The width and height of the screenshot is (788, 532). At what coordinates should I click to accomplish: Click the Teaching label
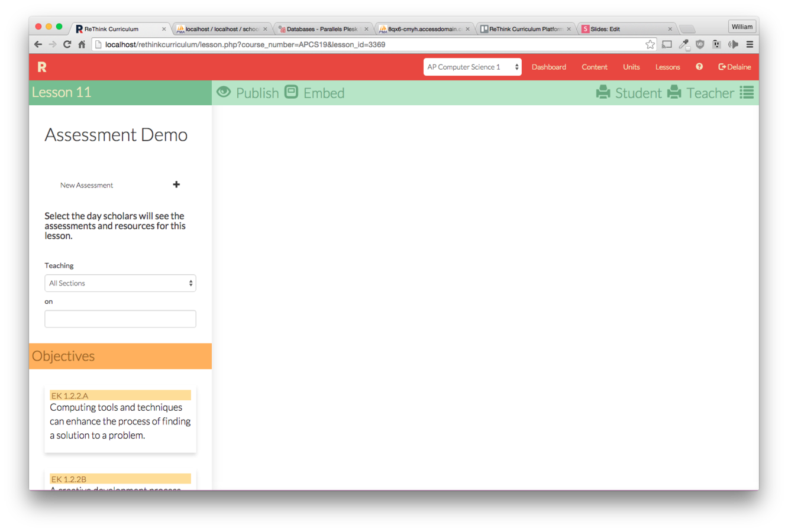tap(59, 265)
